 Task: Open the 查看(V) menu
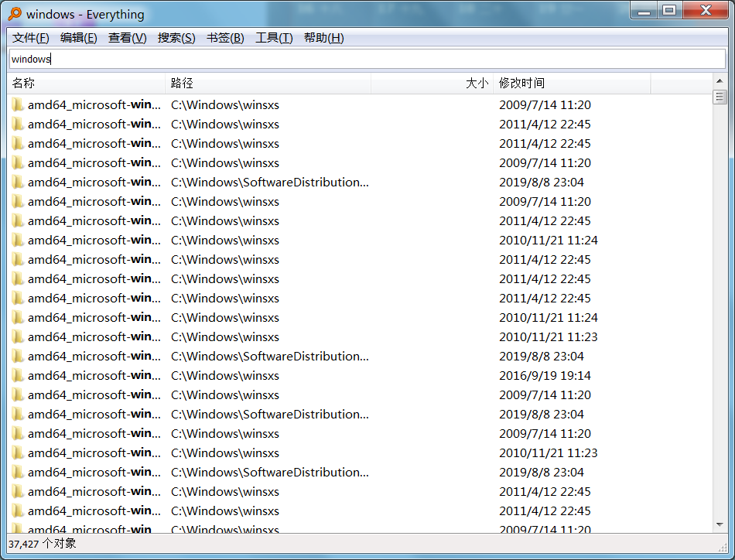(128, 38)
